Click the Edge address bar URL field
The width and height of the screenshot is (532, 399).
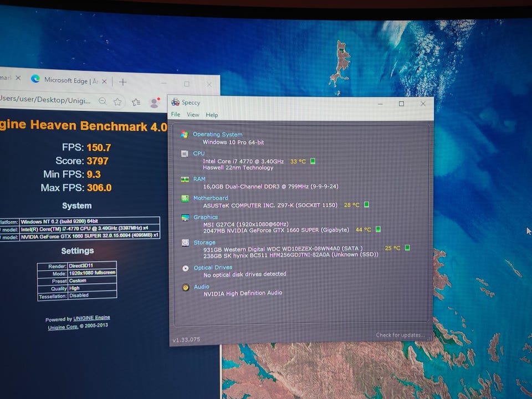(44, 100)
